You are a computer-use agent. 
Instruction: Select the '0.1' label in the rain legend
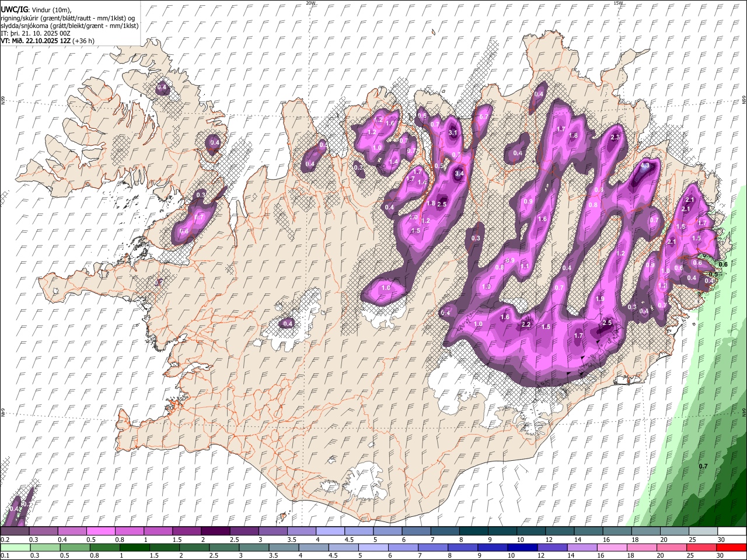click(x=5, y=555)
